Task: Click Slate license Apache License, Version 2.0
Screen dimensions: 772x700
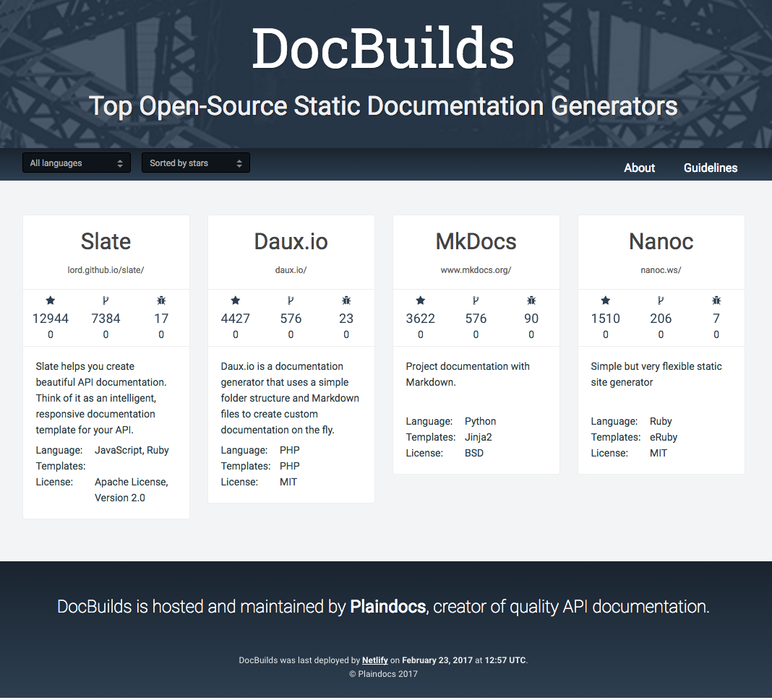Action: 132,490
